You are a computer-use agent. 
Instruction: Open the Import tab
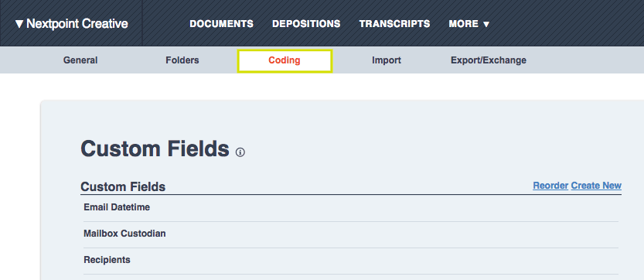(x=387, y=60)
